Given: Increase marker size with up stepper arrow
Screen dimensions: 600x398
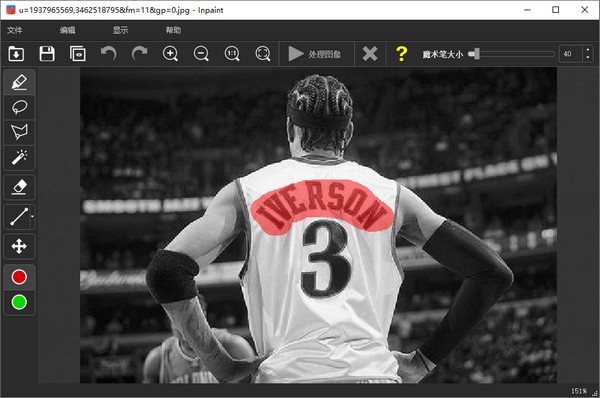Looking at the screenshot, I should click(588, 50).
